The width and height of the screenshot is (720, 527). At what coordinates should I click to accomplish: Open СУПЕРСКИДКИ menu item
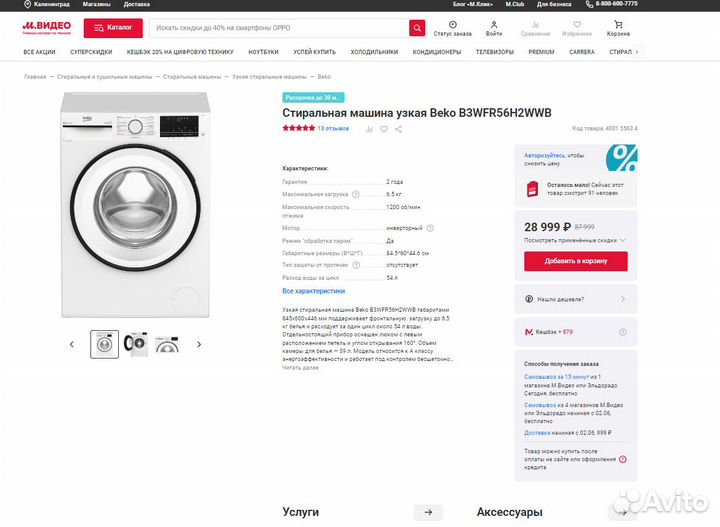point(91,52)
